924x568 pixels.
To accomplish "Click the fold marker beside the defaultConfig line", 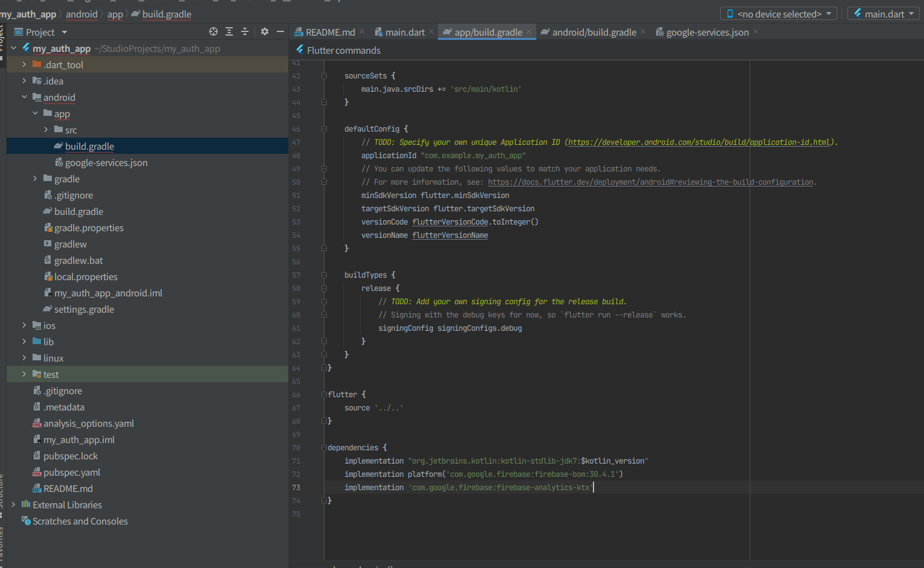I will 324,129.
